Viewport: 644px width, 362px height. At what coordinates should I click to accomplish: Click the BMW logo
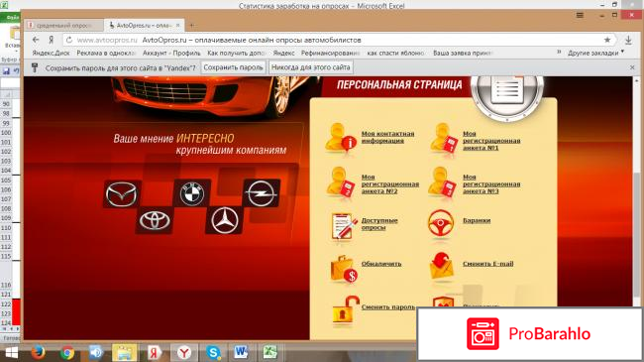pyautogui.click(x=192, y=193)
